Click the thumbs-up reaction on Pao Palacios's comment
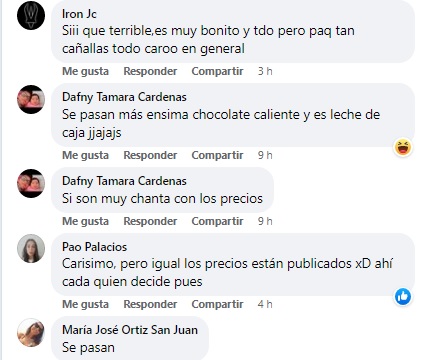 pos(403,297)
